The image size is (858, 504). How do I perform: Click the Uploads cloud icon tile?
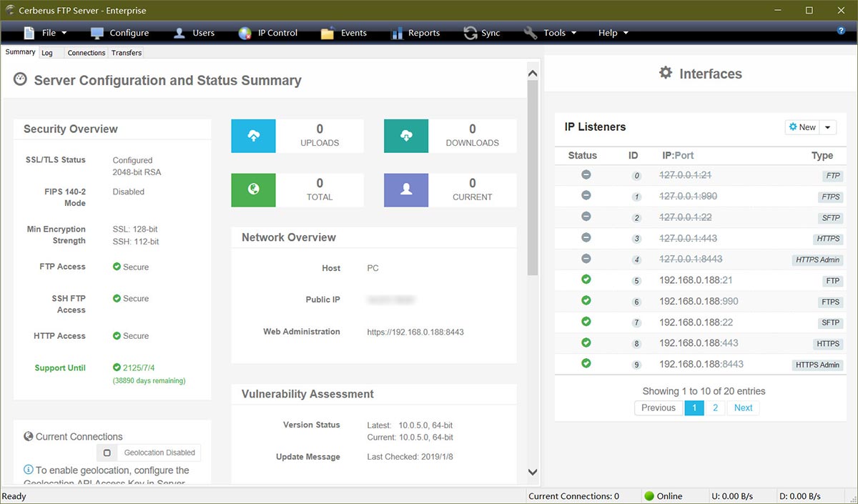[x=253, y=136]
